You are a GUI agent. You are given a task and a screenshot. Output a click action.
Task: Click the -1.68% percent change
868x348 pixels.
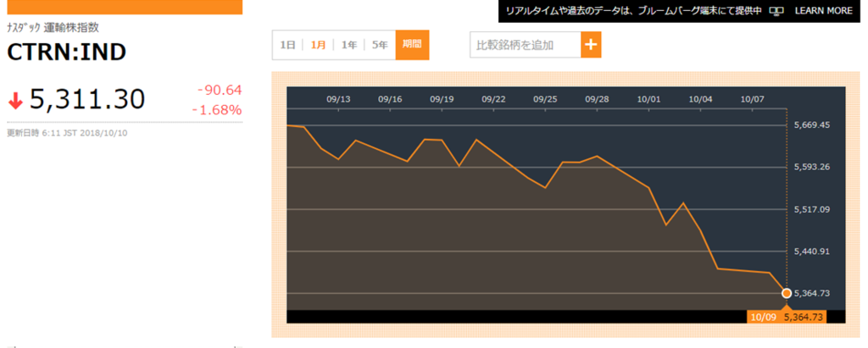(x=217, y=110)
